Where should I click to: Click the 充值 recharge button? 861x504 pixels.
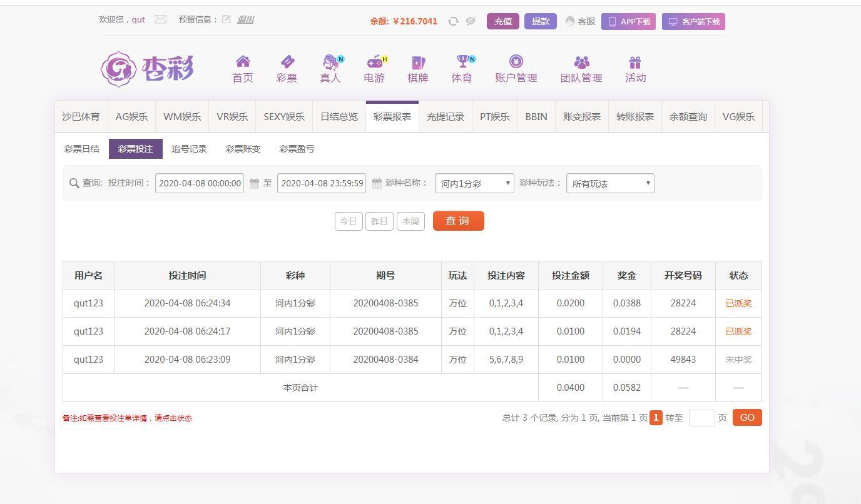[502, 21]
